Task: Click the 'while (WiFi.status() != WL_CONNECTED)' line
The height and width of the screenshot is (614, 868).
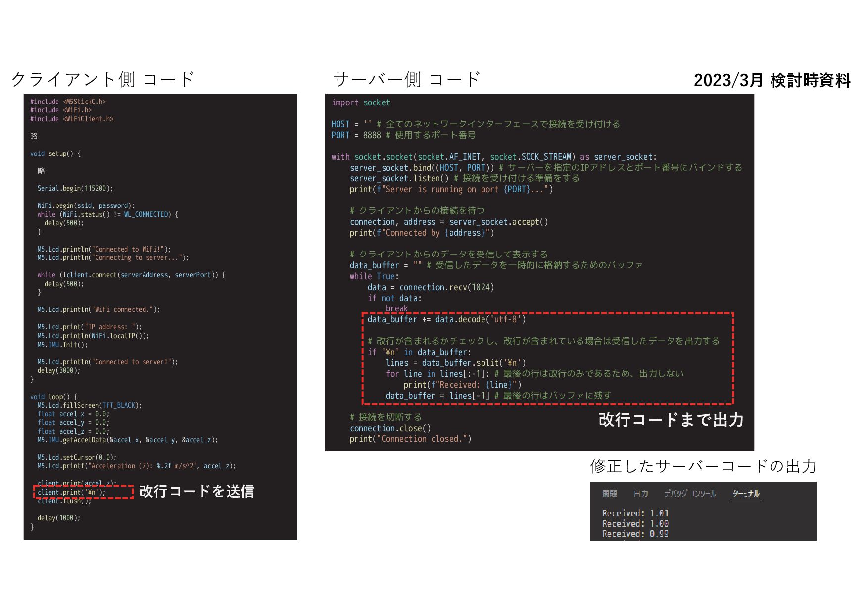Action: (x=108, y=214)
